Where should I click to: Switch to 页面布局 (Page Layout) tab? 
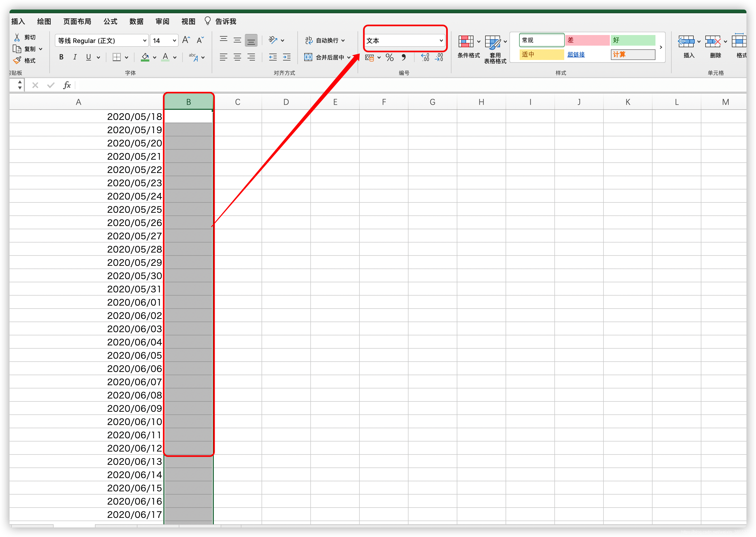point(77,21)
